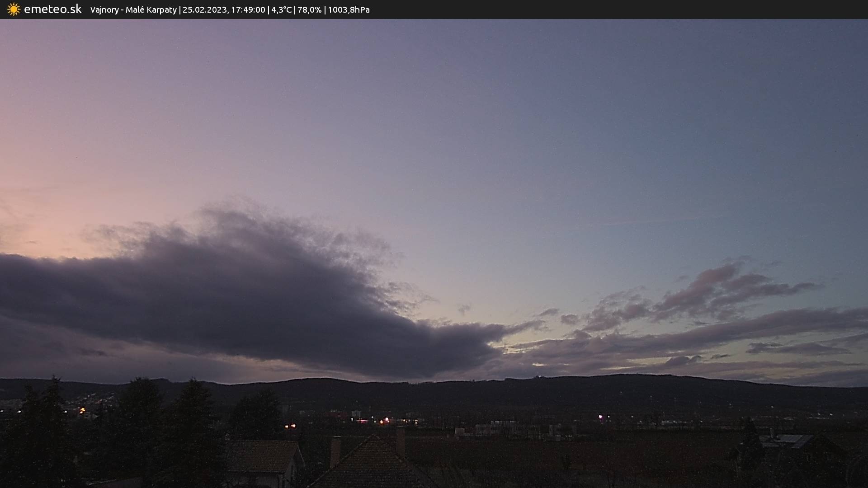
Task: Click the 4,3°C temperature reading
Action: [281, 10]
